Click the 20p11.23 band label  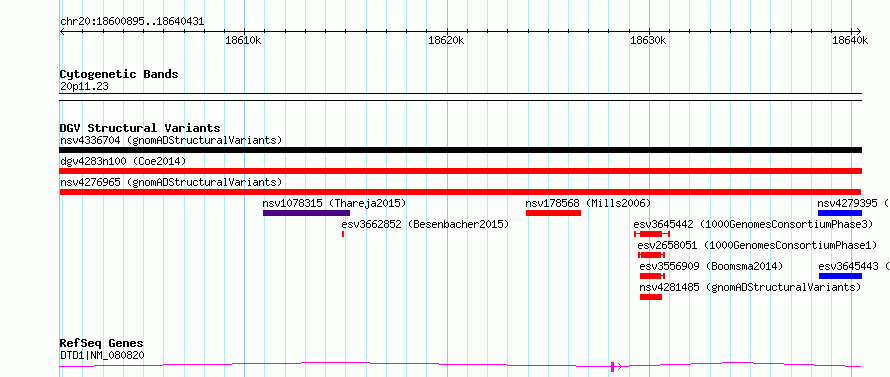(84, 87)
